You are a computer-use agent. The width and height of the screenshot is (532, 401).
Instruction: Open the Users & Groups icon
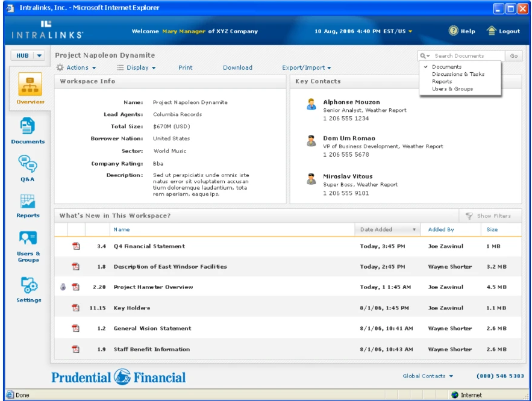[28, 238]
